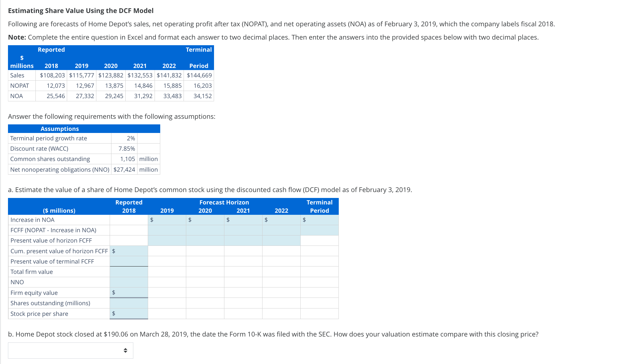Click the Present value of horizon FCFF 2022 cell
This screenshot has height=364, width=619.
coord(281,240)
